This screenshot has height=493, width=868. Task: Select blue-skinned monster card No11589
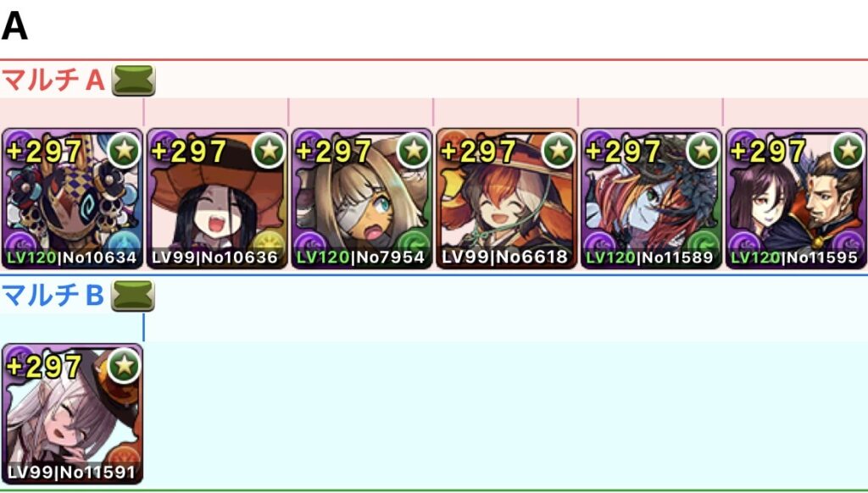click(652, 198)
